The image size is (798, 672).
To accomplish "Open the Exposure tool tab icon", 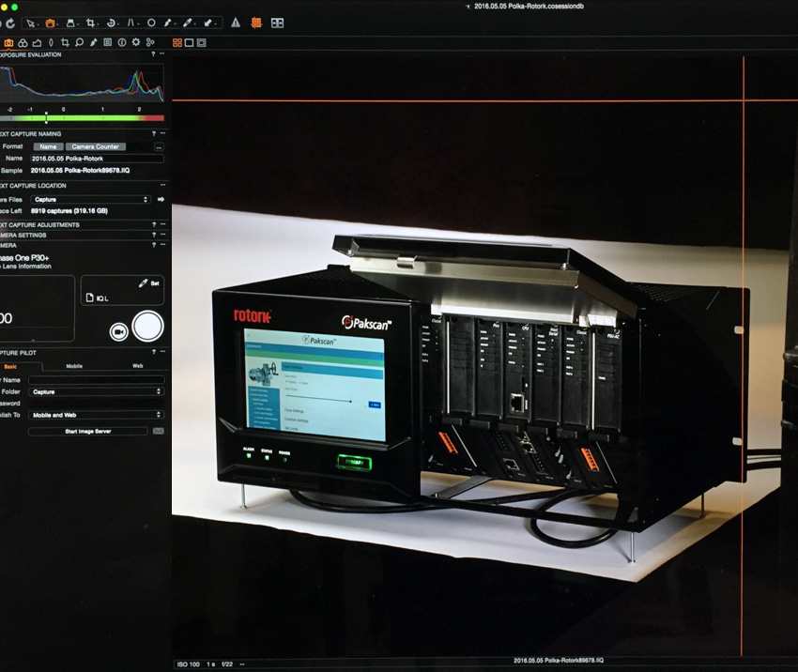I will [x=38, y=43].
